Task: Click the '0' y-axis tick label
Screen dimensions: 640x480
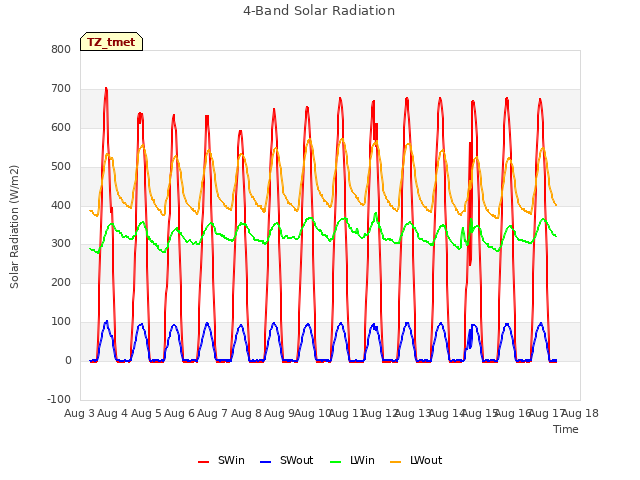Action: [x=68, y=360]
